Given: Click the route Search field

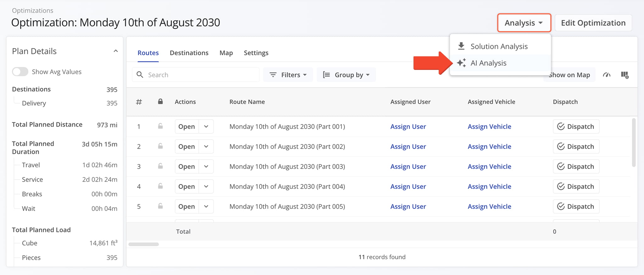Looking at the screenshot, I should (x=196, y=75).
